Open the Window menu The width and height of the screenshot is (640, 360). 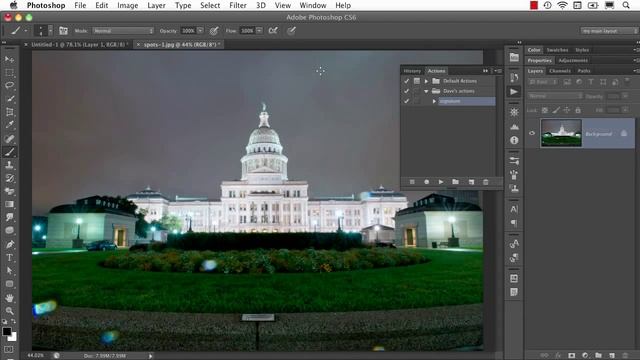pyautogui.click(x=313, y=5)
